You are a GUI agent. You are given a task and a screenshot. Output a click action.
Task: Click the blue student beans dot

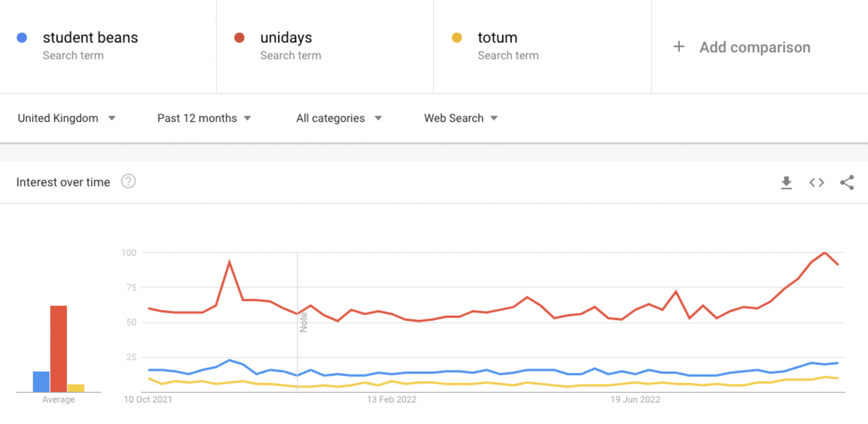[22, 37]
